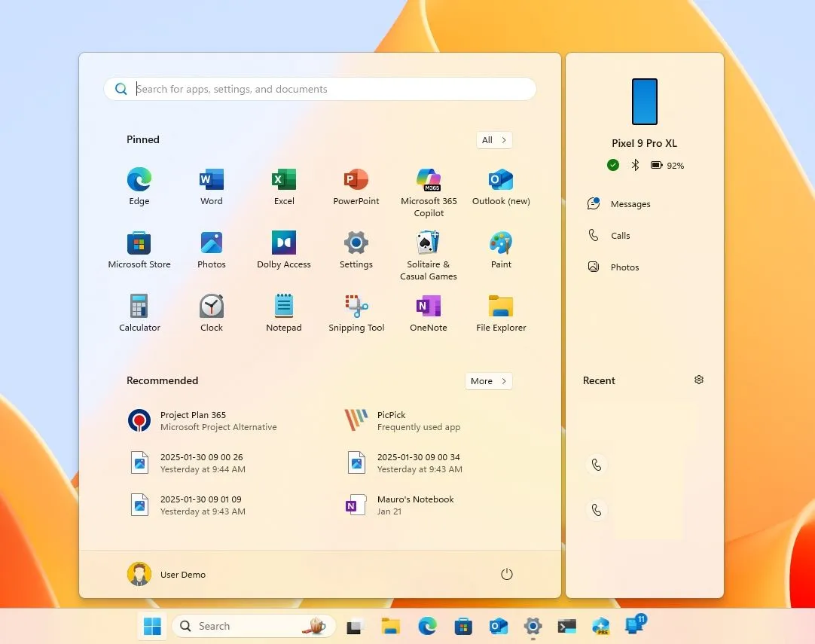Open Solitaire & Casual Games
The image size is (815, 644).
[x=428, y=244]
